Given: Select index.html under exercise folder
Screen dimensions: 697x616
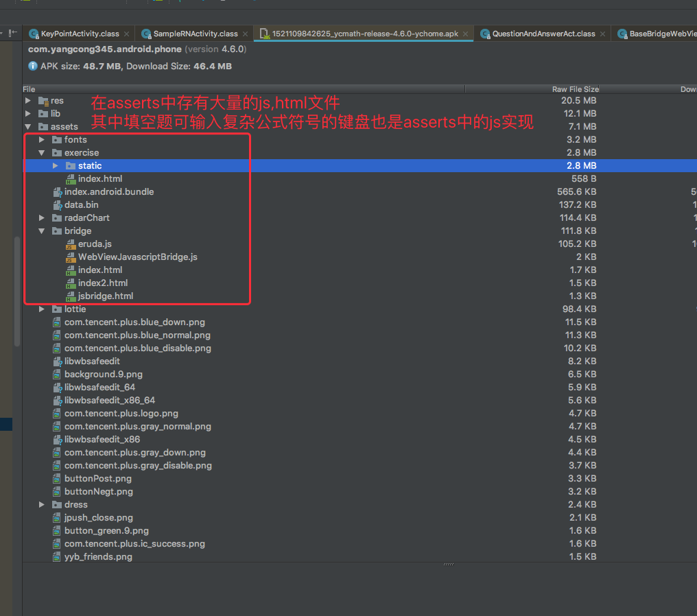Looking at the screenshot, I should coord(359,178).
